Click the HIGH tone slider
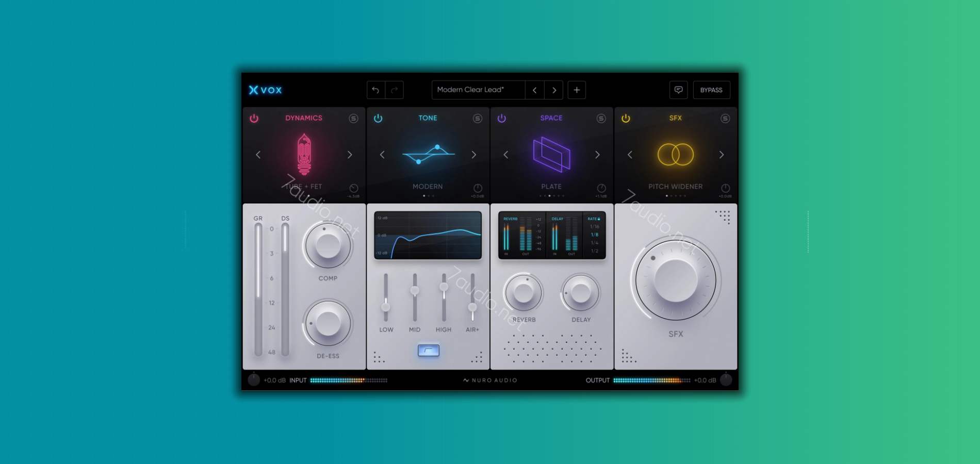Viewport: 980px width, 464px height. (x=444, y=298)
